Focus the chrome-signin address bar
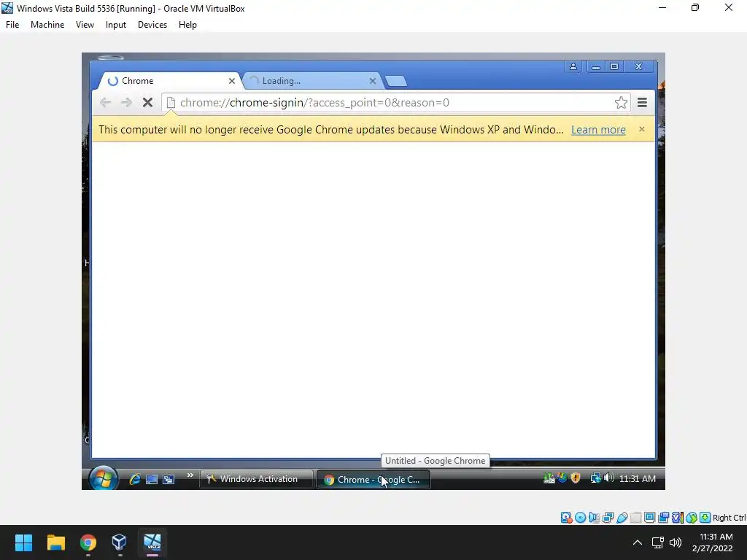747x560 pixels. coord(395,102)
